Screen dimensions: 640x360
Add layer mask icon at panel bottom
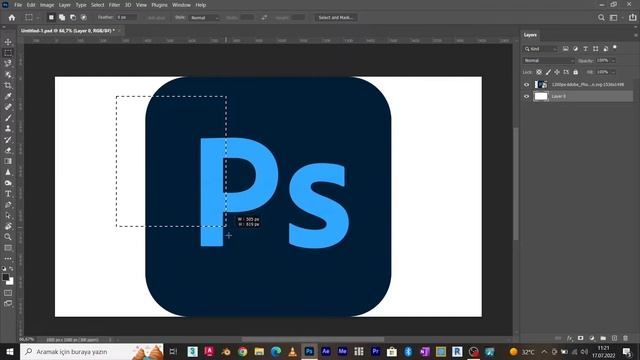pyautogui.click(x=580, y=338)
